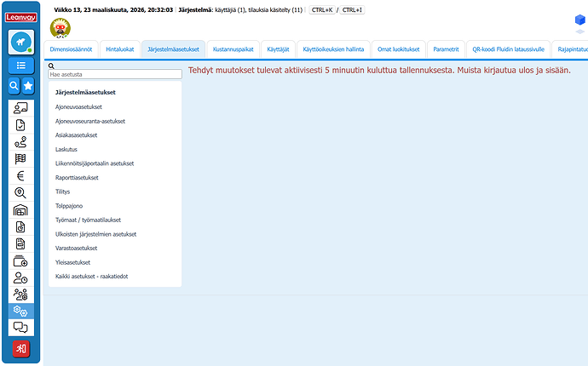Open the QR-koodi Fluidin lataussivulle tab
Image resolution: width=588 pixels, height=366 pixels.
[508, 49]
